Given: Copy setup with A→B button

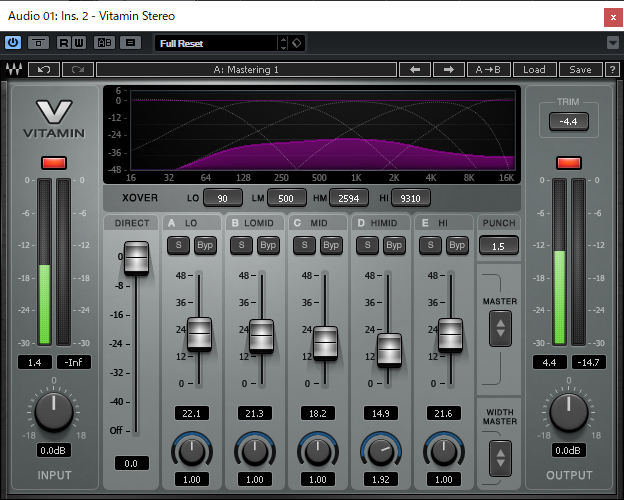Looking at the screenshot, I should (x=488, y=70).
